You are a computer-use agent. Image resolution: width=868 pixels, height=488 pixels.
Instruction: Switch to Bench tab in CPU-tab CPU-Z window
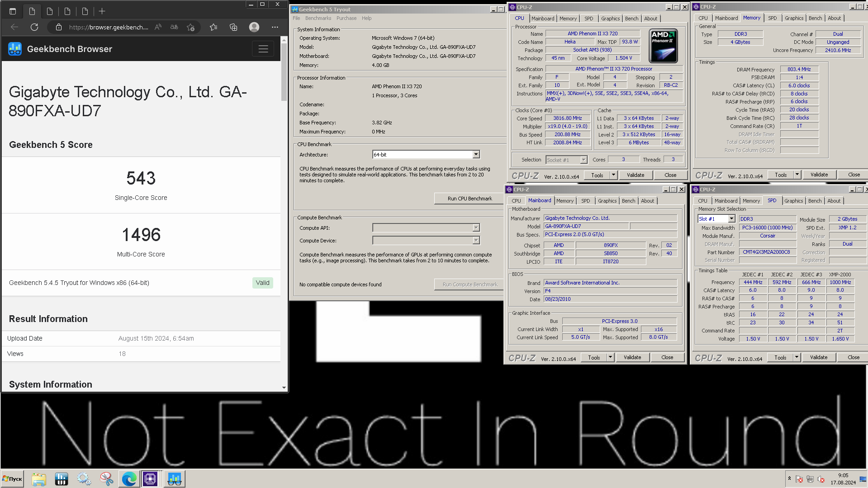click(631, 19)
